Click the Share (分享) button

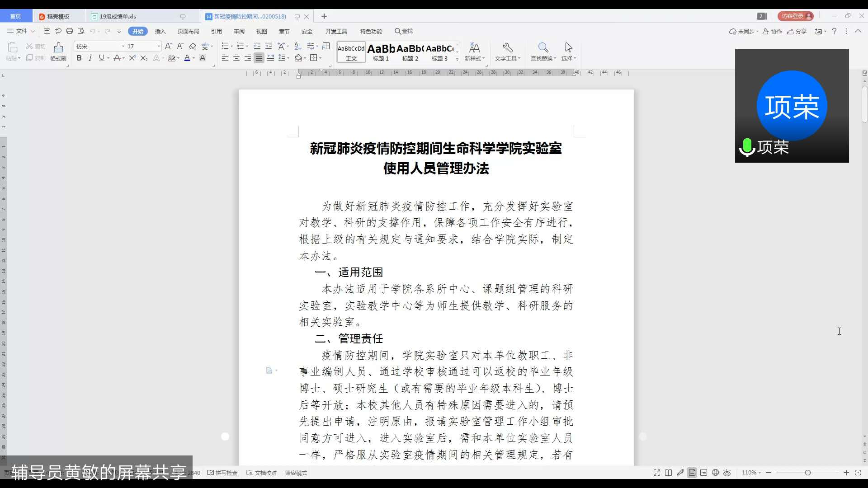click(797, 31)
